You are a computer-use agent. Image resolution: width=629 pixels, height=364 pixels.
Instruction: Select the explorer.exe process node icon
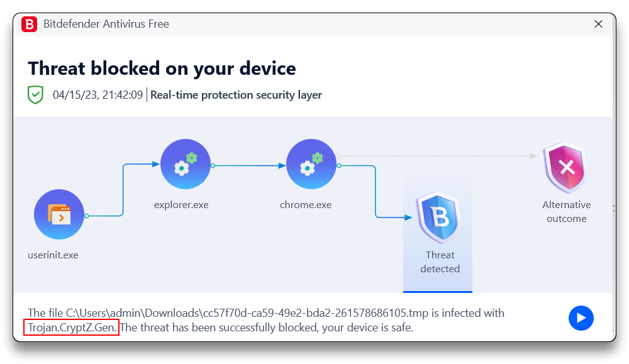click(x=186, y=164)
